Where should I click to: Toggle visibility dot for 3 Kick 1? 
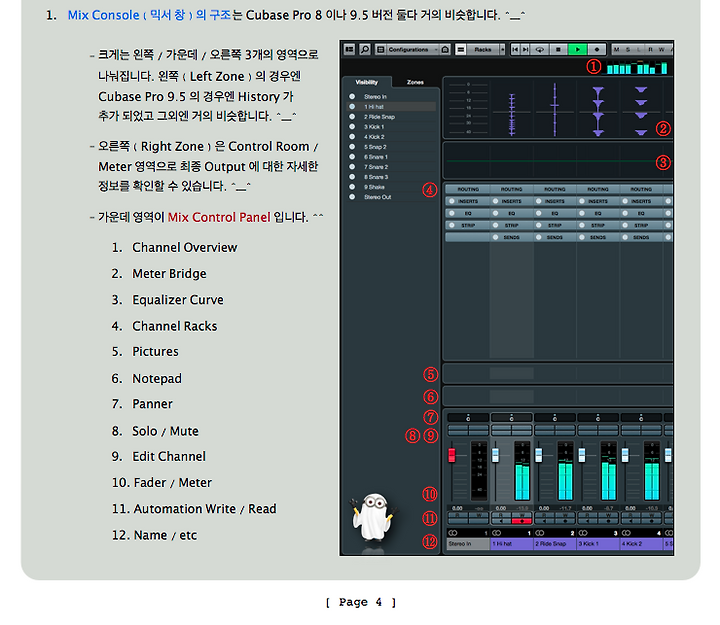click(x=352, y=126)
